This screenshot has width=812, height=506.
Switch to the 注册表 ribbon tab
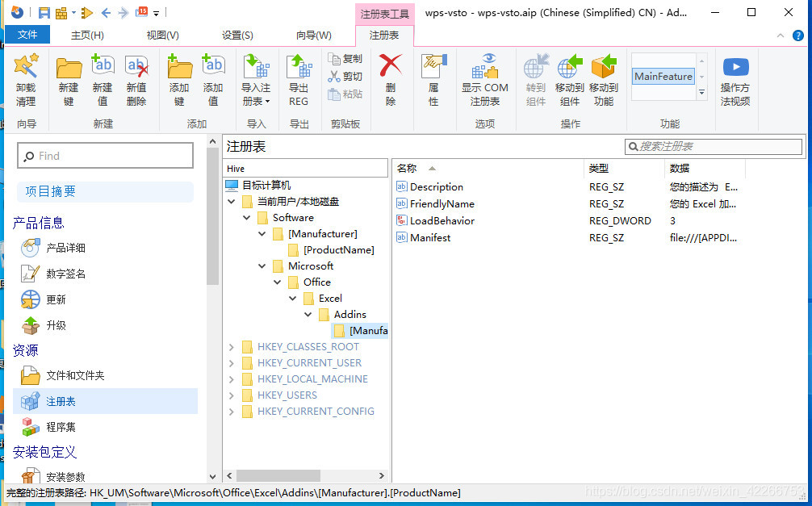pos(384,36)
